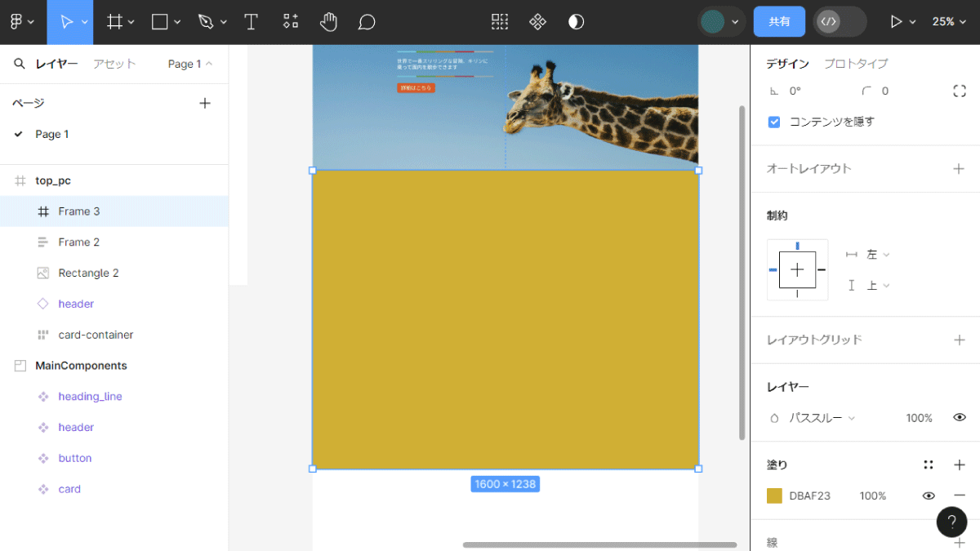Add auto layout to the frame
This screenshot has width=980, height=551.
pos(959,169)
